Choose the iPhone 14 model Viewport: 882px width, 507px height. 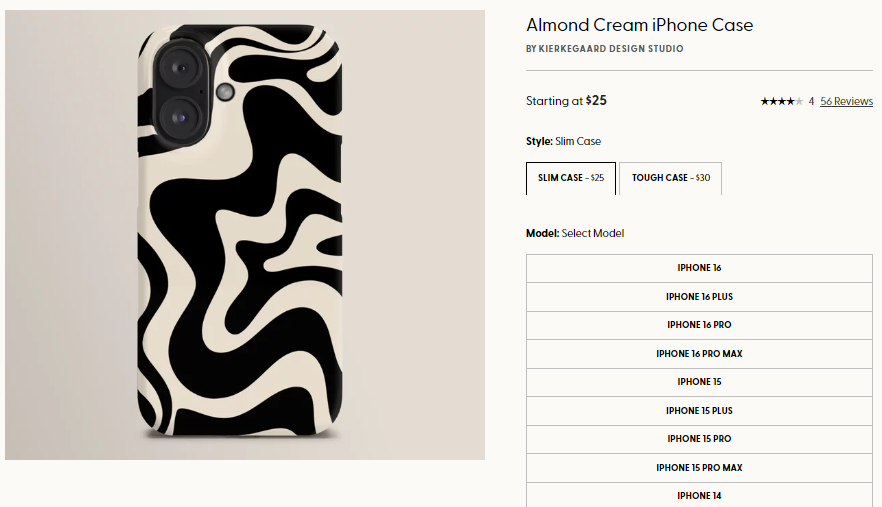click(x=699, y=495)
